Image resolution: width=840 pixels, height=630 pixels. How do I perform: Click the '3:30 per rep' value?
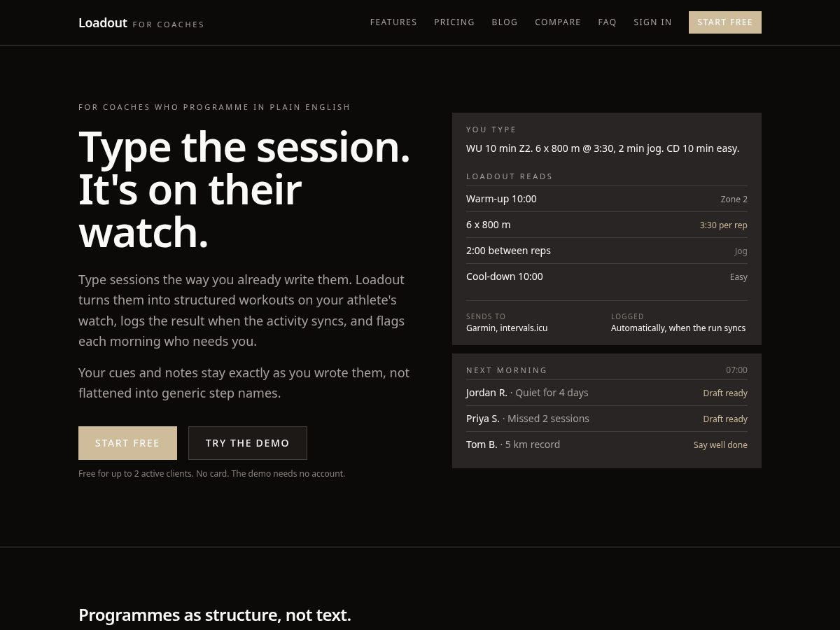[724, 225]
